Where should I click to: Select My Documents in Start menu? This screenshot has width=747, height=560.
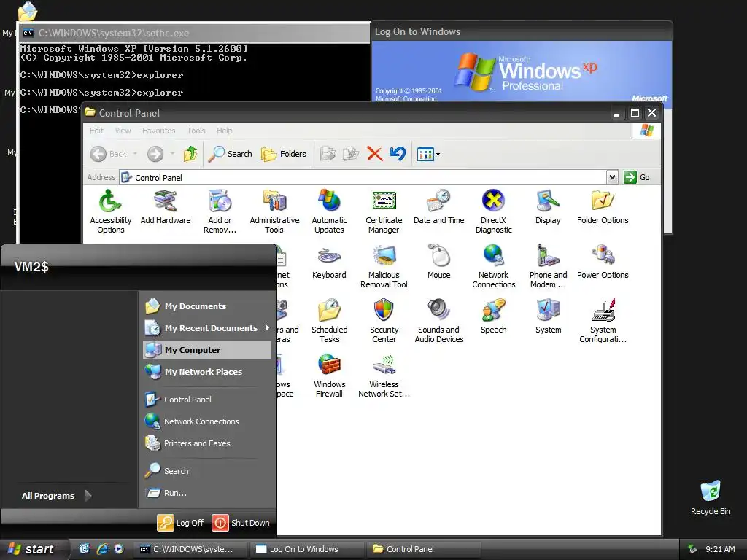pyautogui.click(x=207, y=306)
